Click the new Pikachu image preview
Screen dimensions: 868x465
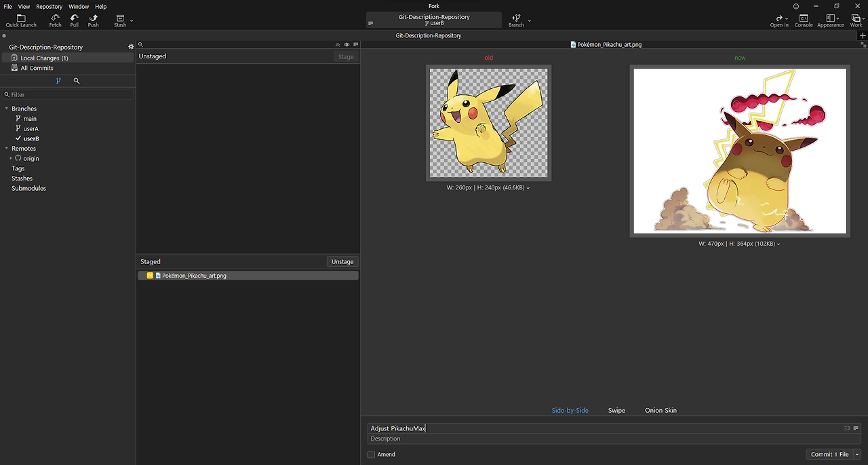tap(740, 151)
